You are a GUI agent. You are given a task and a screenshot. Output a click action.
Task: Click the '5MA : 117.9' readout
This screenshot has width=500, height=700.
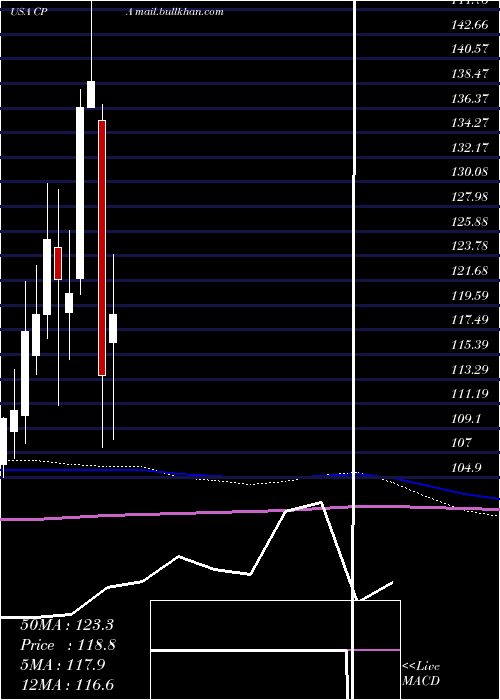click(x=62, y=665)
